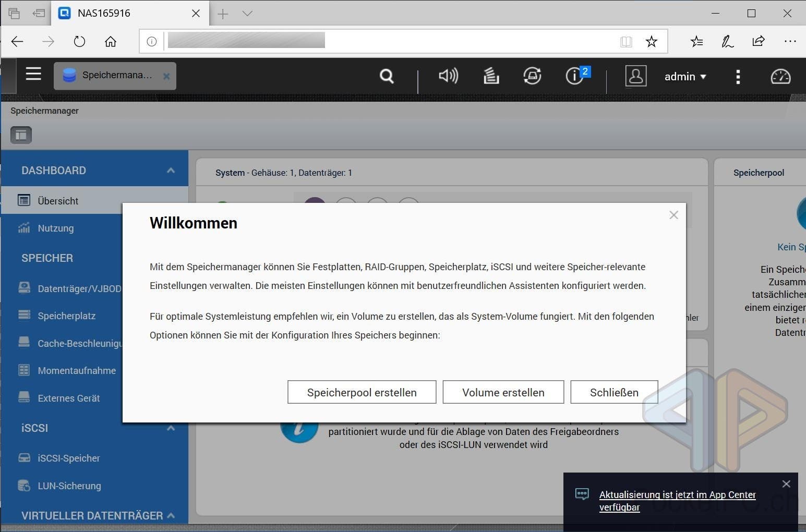The image size is (806, 532).
Task: Click the search magnifier icon
Action: pos(387,77)
